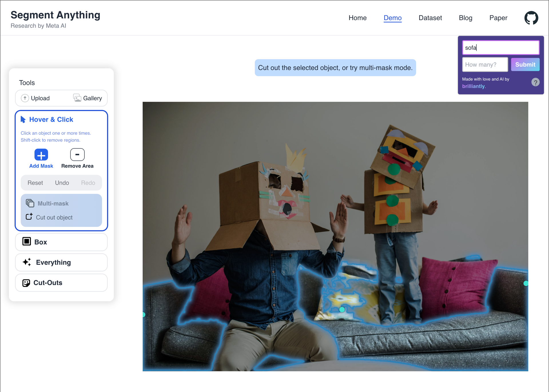This screenshot has height=392, width=549.
Task: Click the 'Shift-click to remove regions.' text
Action: [50, 140]
